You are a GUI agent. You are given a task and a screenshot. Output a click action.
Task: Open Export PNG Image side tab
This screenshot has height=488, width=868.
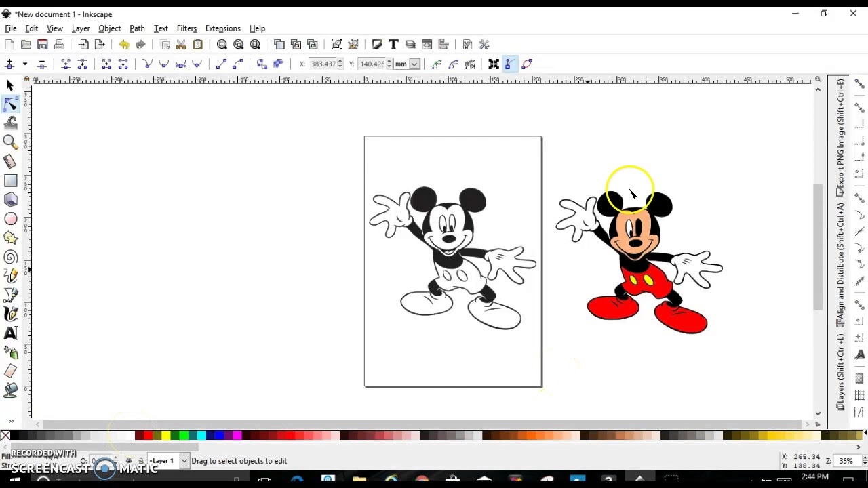840,139
